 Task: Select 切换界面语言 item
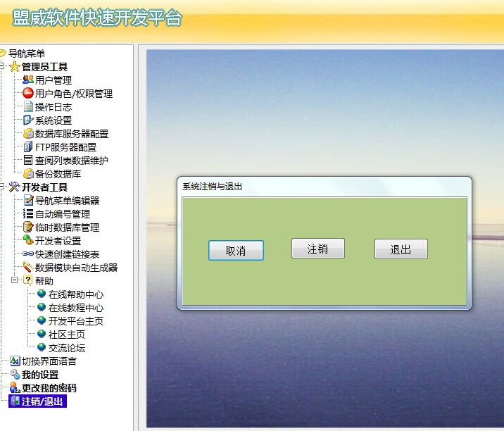pyautogui.click(x=49, y=361)
